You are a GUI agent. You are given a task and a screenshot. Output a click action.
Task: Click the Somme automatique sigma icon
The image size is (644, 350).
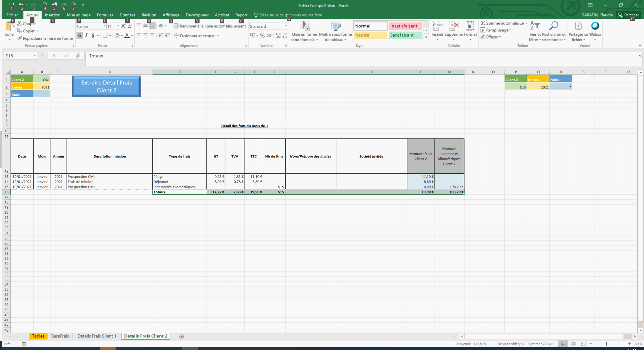click(483, 23)
